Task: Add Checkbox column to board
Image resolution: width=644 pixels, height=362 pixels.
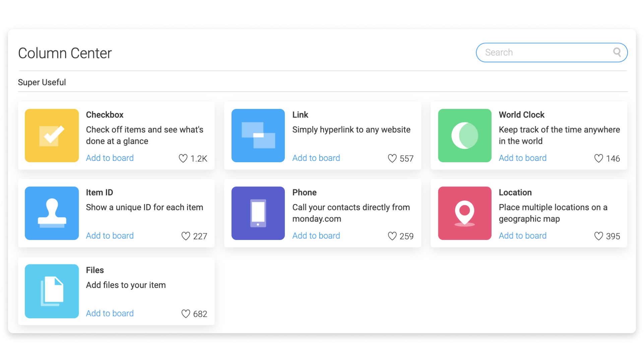Action: (110, 158)
